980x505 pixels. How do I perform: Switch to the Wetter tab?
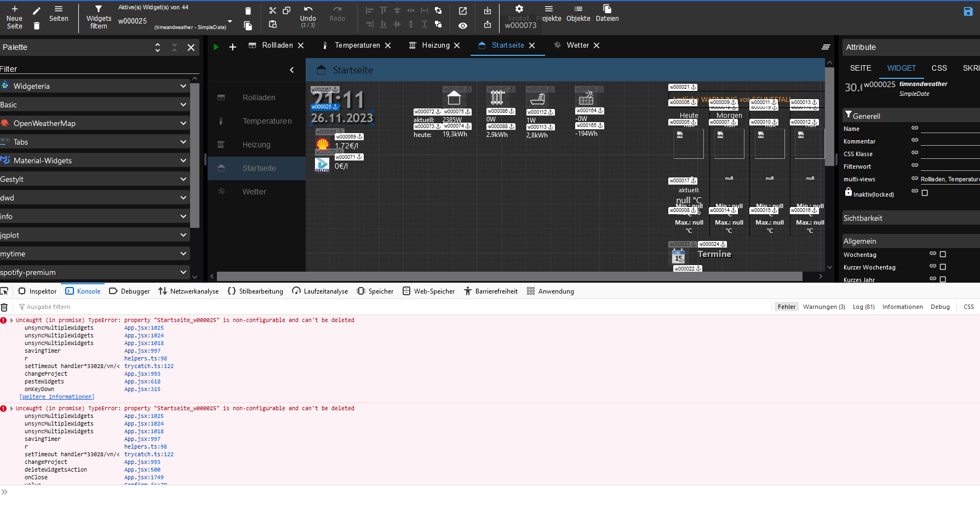click(577, 45)
